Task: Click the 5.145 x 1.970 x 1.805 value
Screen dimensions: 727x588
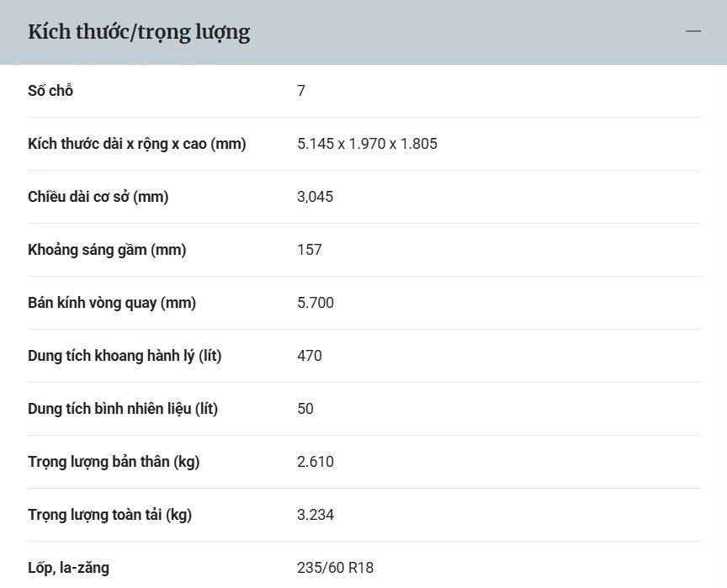Action: pos(367,144)
